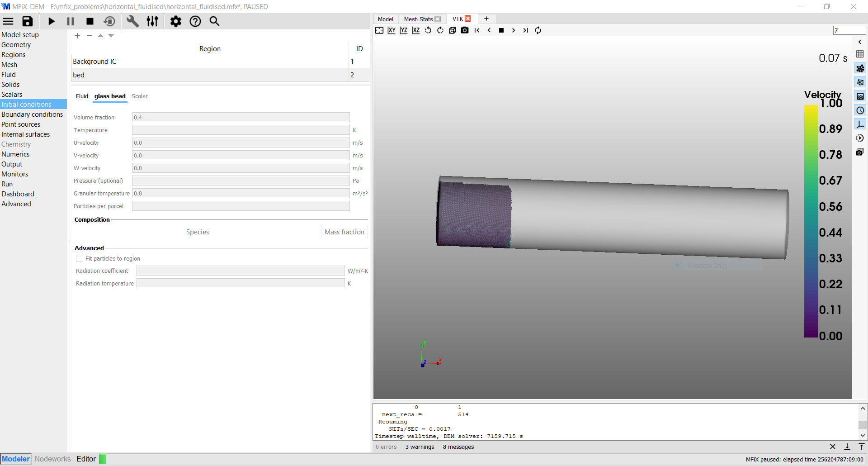The height and width of the screenshot is (466, 868).
Task: Reset the VTK view to fit
Action: (x=379, y=30)
